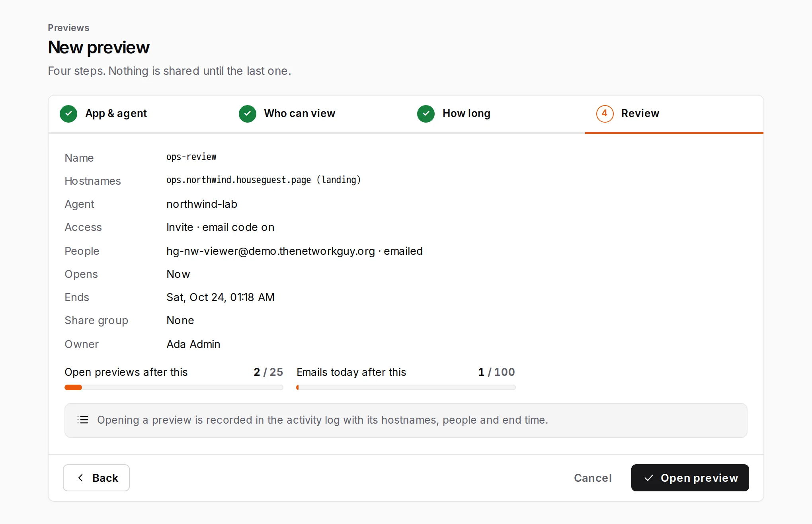Viewport: 812px width, 524px height.
Task: Click the email hg-nw-viewer@demo.thenetworkguy.org
Action: 271,251
